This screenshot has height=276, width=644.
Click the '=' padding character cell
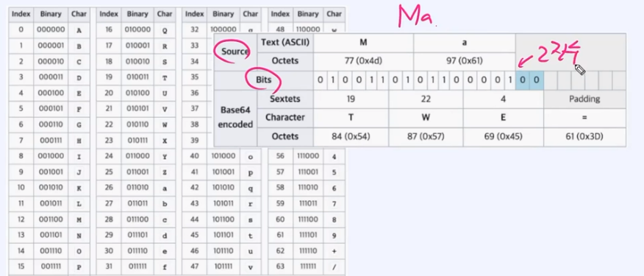pos(584,118)
